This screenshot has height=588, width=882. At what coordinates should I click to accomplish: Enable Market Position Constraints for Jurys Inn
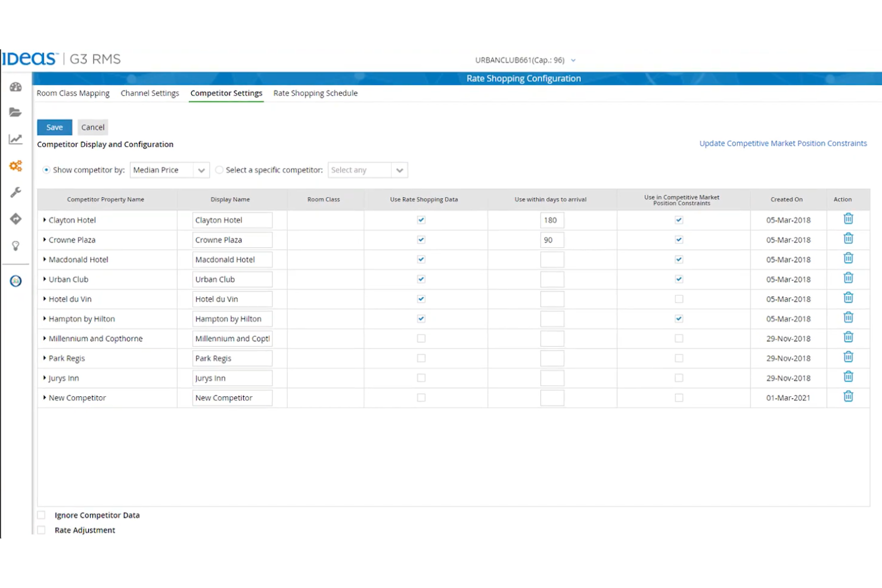tap(679, 378)
